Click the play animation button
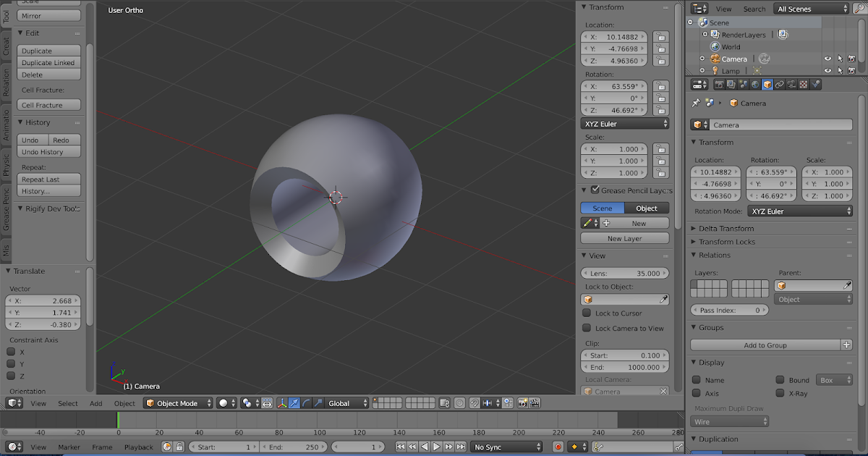The width and height of the screenshot is (868, 456). tap(438, 447)
